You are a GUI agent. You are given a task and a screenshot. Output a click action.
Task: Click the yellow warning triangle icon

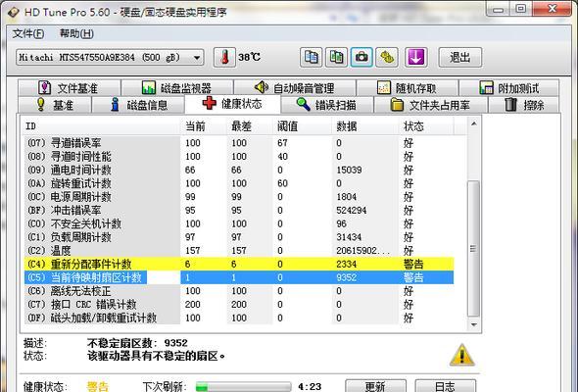461,355
